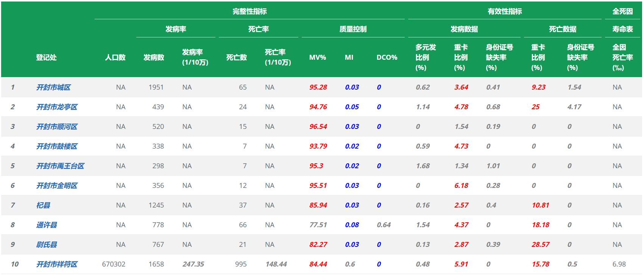Viewport: 644px width, 279px height.
Task: Click the 登记处 column header
Action: [46, 57]
